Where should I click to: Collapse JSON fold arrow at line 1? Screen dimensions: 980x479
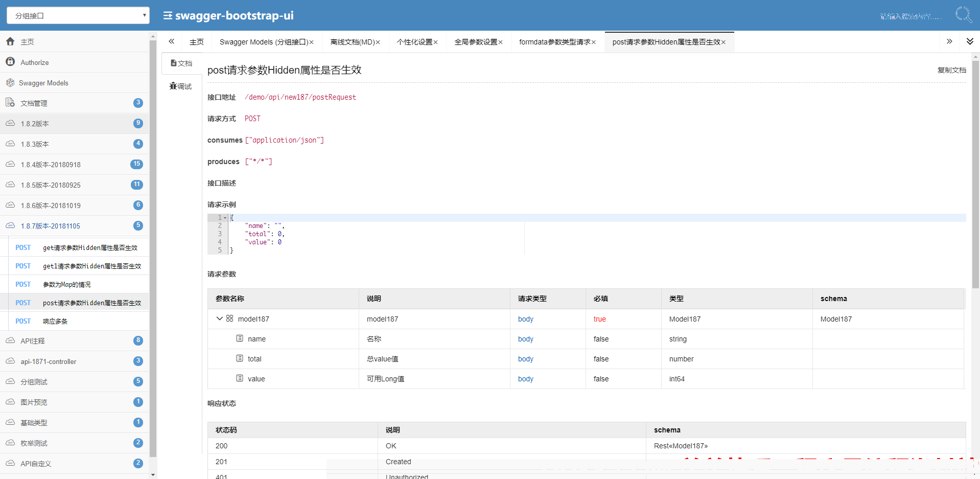225,218
